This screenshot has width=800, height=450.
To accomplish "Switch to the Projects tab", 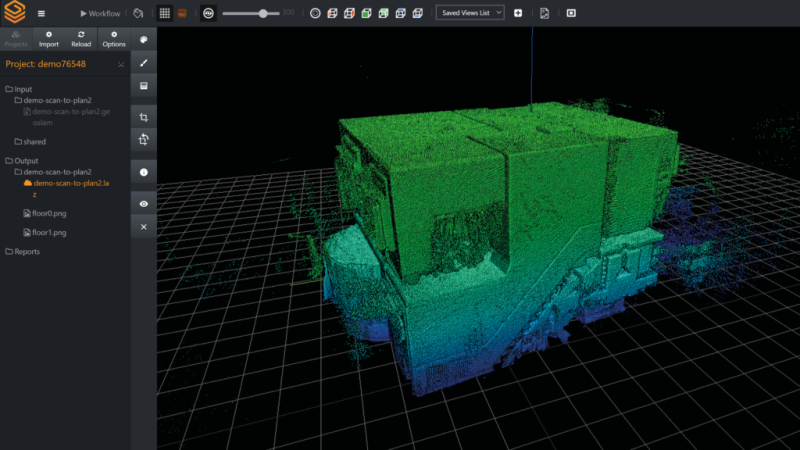I will 16,39.
